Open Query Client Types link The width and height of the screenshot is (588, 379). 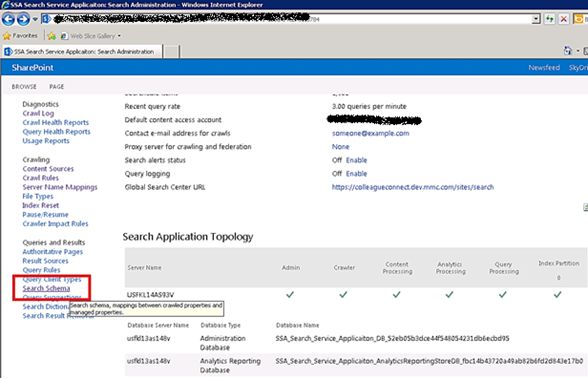[52, 279]
